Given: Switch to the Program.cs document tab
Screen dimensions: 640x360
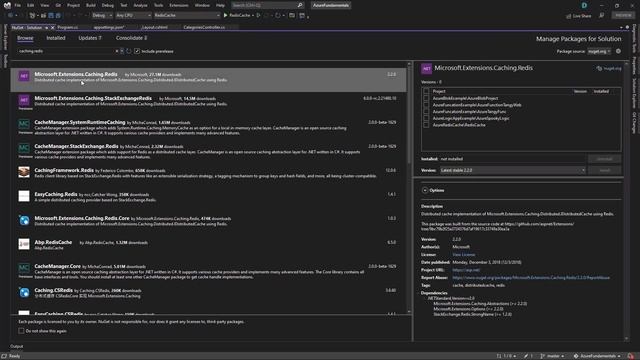Looking at the screenshot, I should point(67,27).
